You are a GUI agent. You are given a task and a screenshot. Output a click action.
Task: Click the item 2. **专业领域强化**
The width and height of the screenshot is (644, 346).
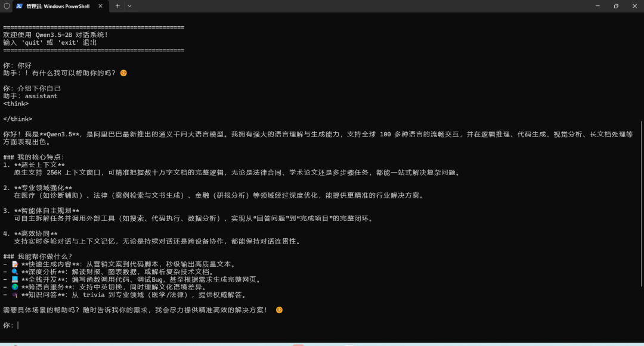38,188
